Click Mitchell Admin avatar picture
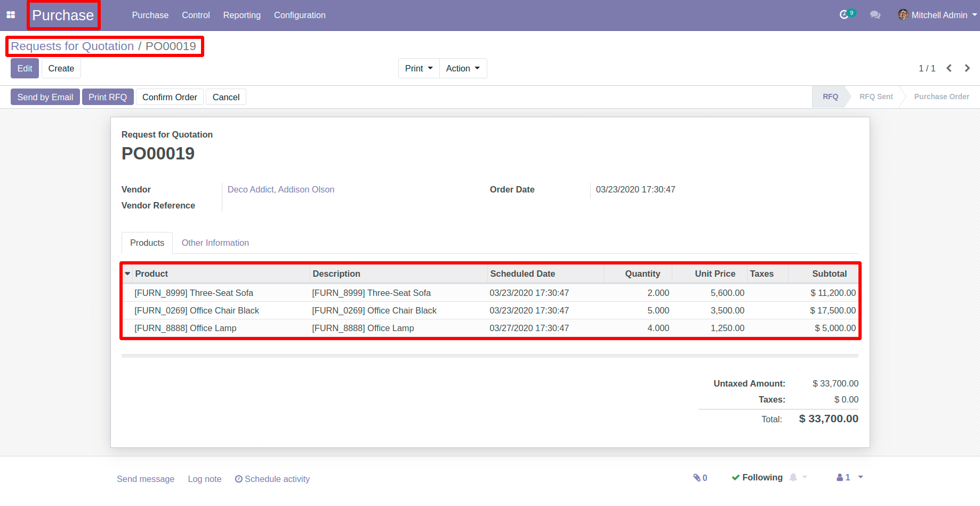 [903, 15]
